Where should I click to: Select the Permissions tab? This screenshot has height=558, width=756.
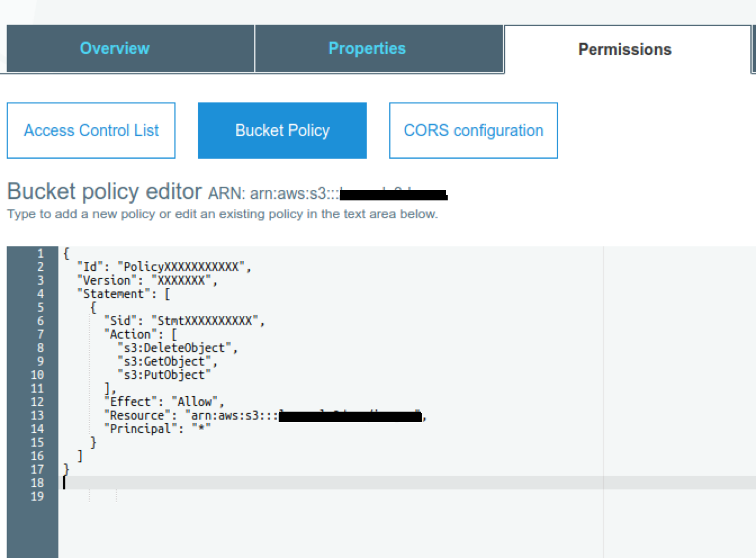(x=625, y=50)
